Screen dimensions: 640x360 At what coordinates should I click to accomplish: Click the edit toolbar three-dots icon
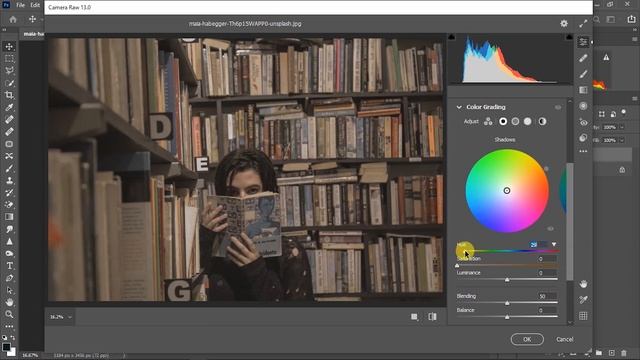tap(9, 327)
